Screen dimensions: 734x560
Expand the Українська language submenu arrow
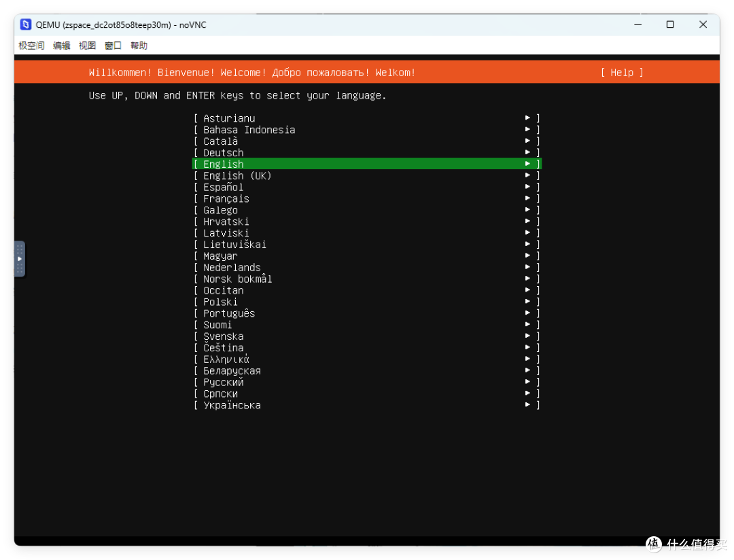click(528, 404)
